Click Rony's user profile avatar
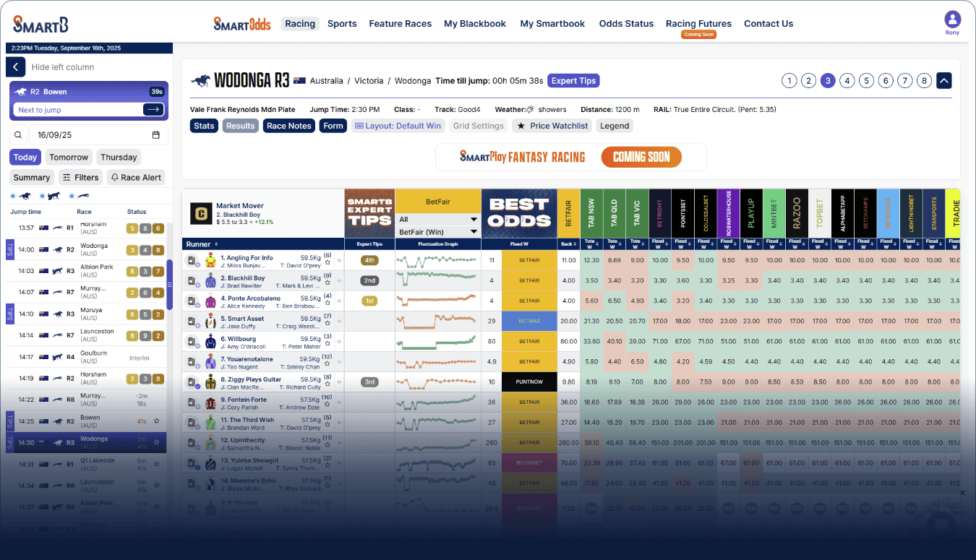Viewport: 976px width, 560px height. pyautogui.click(x=952, y=20)
